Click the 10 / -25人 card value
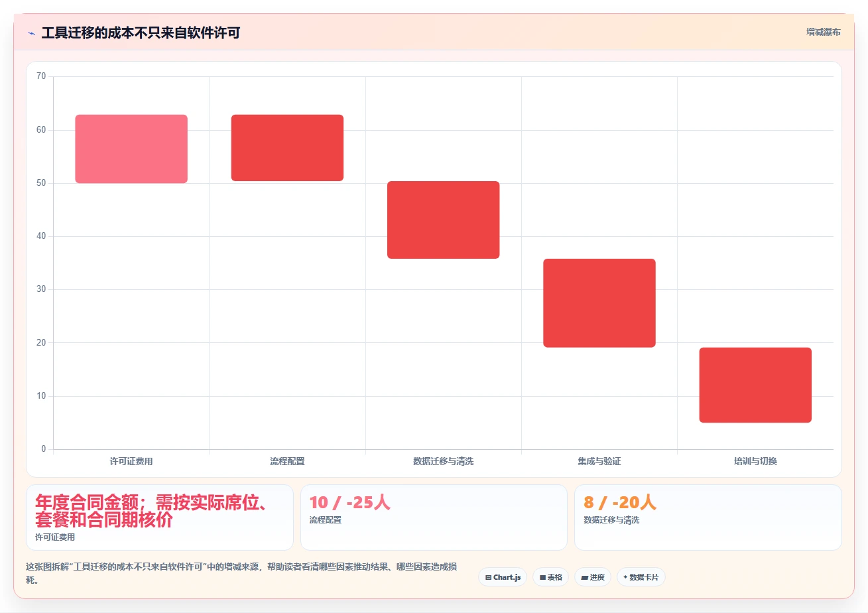This screenshot has width=868, height=613. 350,503
